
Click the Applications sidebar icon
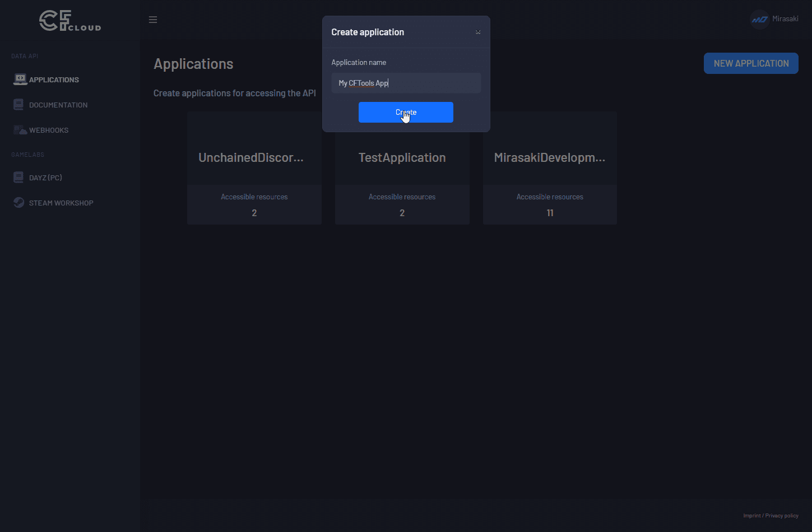coord(20,80)
